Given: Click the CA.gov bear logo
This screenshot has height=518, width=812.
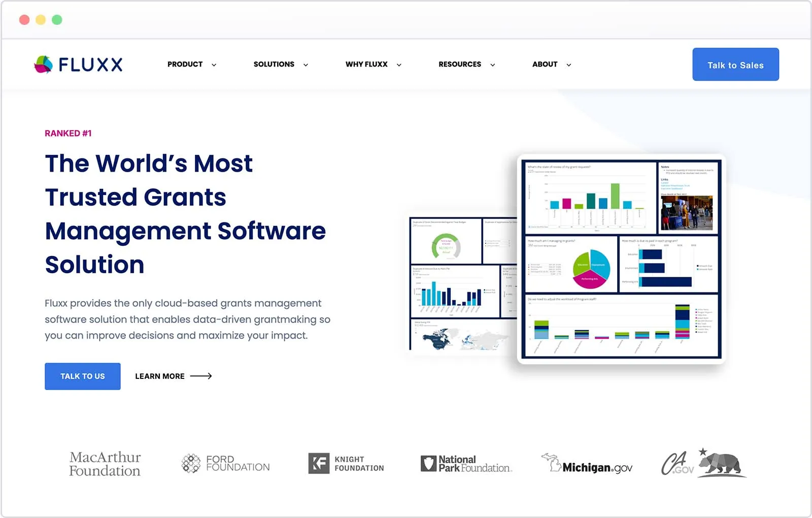Looking at the screenshot, I should (703, 463).
